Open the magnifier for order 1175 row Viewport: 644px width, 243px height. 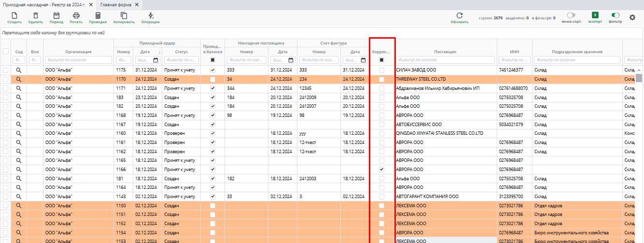(x=19, y=70)
